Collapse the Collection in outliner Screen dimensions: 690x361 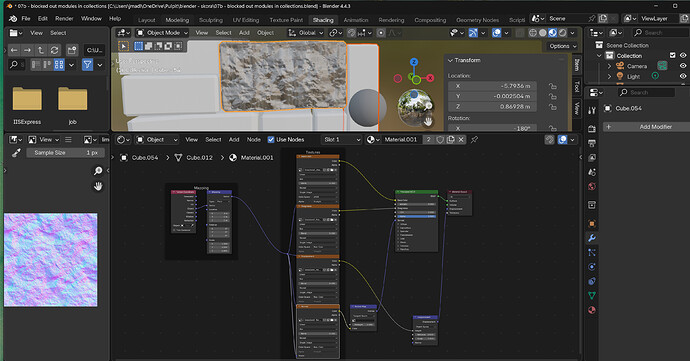pos(599,56)
